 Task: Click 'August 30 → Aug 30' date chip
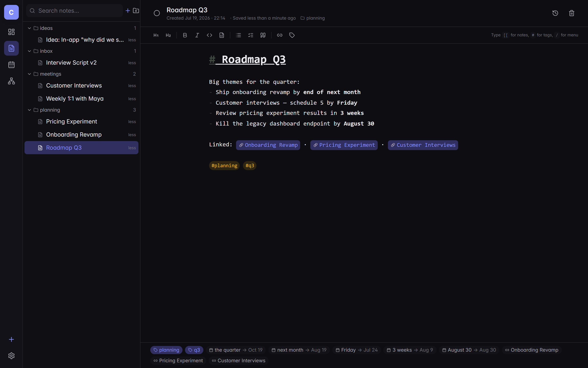click(x=469, y=350)
